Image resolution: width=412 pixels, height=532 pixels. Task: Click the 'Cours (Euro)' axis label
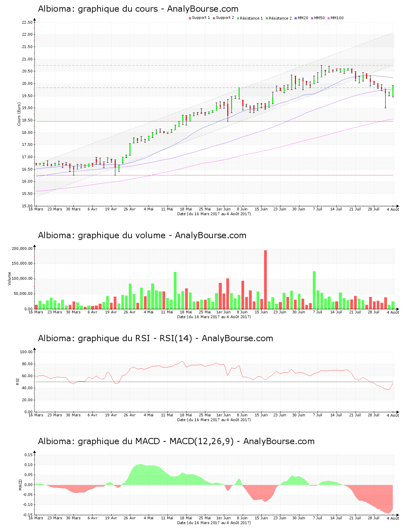point(19,114)
